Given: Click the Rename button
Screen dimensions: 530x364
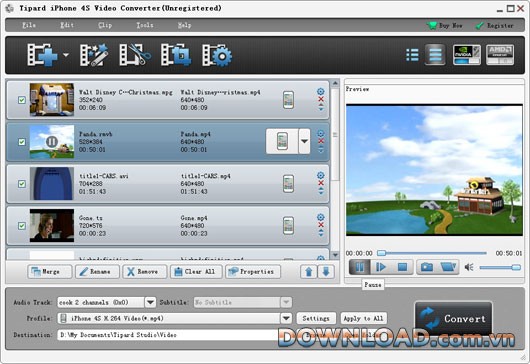Looking at the screenshot, I should click(x=97, y=272).
